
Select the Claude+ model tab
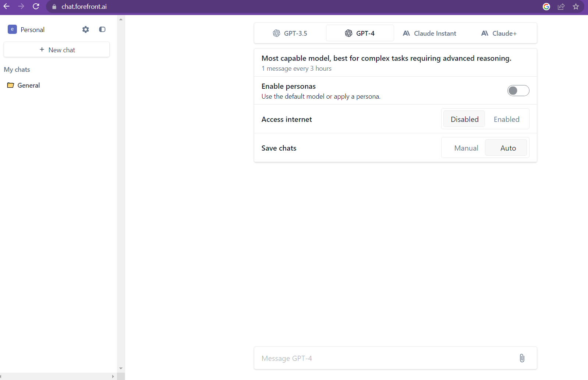point(499,33)
